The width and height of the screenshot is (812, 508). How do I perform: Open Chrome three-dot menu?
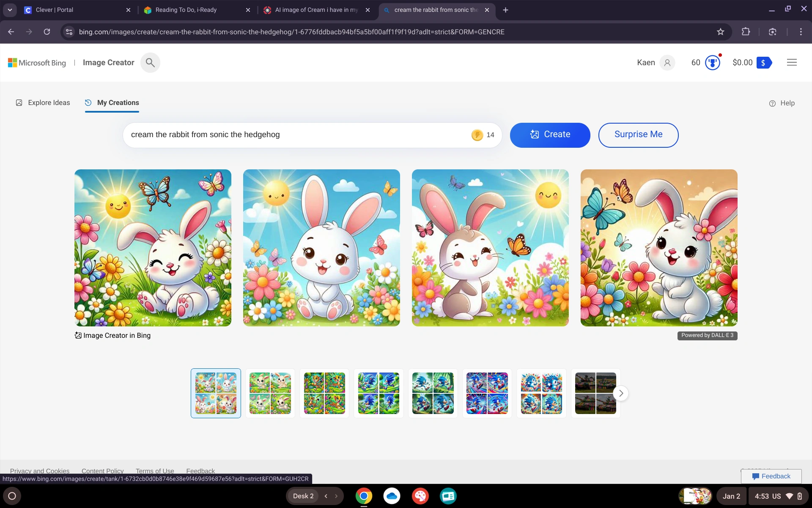click(x=801, y=32)
